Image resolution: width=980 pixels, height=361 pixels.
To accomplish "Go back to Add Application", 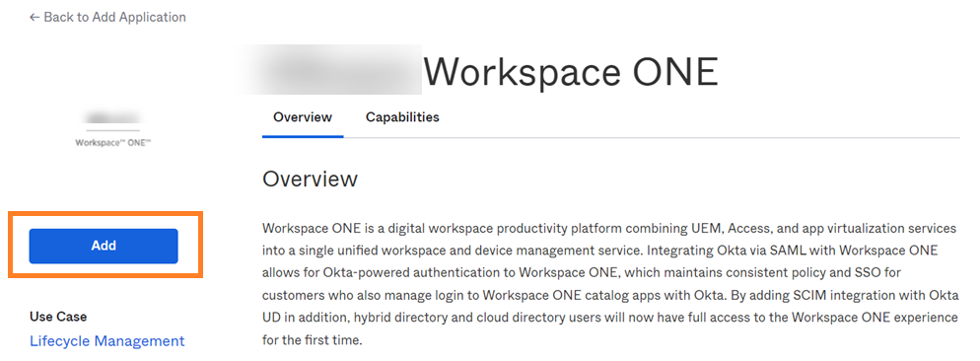I will point(107,17).
